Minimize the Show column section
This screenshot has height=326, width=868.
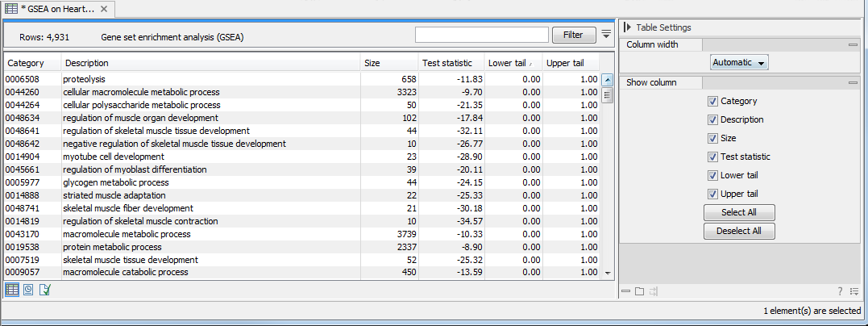[x=853, y=83]
